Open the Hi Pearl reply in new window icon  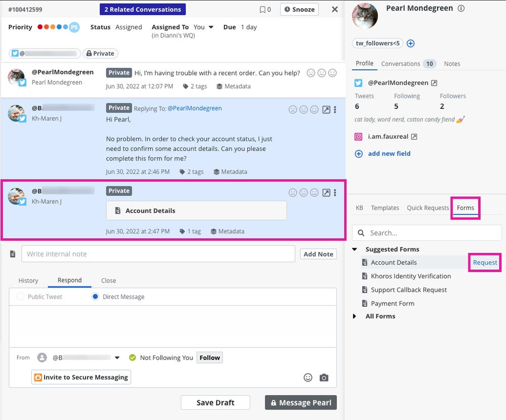tap(326, 110)
